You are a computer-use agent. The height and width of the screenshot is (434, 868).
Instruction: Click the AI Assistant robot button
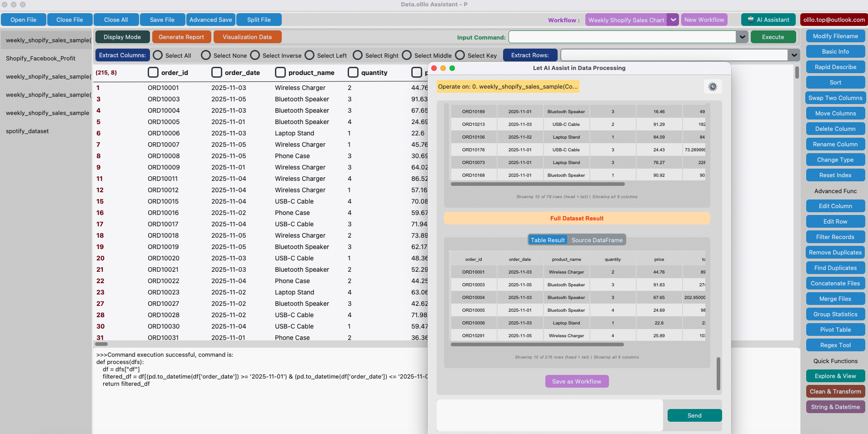[768, 20]
